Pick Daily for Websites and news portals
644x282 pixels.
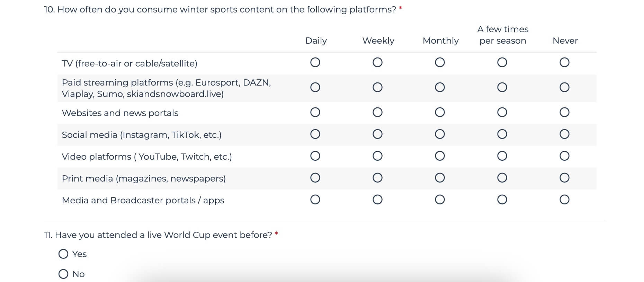315,112
